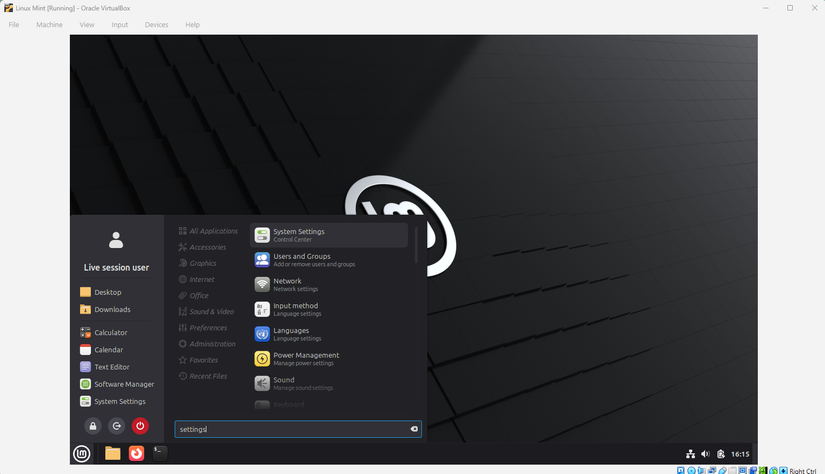Open the clock showing 16:15
The height and width of the screenshot is (474, 825).
[x=740, y=454]
